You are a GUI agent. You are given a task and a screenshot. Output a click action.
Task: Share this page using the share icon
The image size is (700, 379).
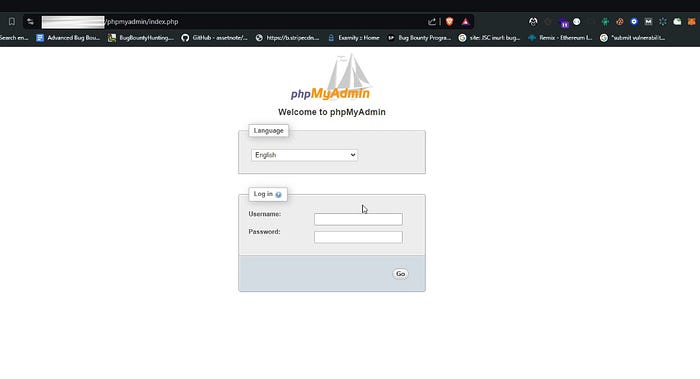tap(432, 21)
